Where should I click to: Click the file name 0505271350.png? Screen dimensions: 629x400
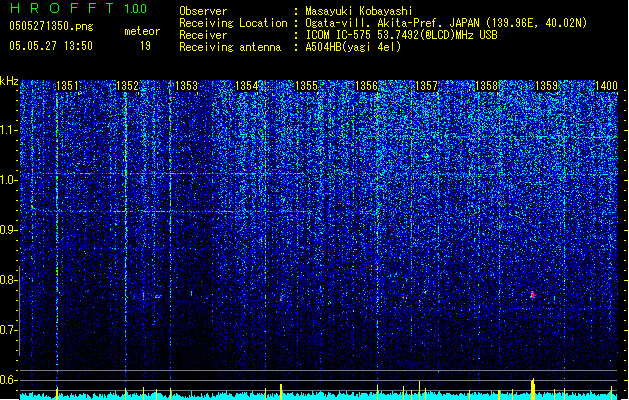click(x=51, y=27)
